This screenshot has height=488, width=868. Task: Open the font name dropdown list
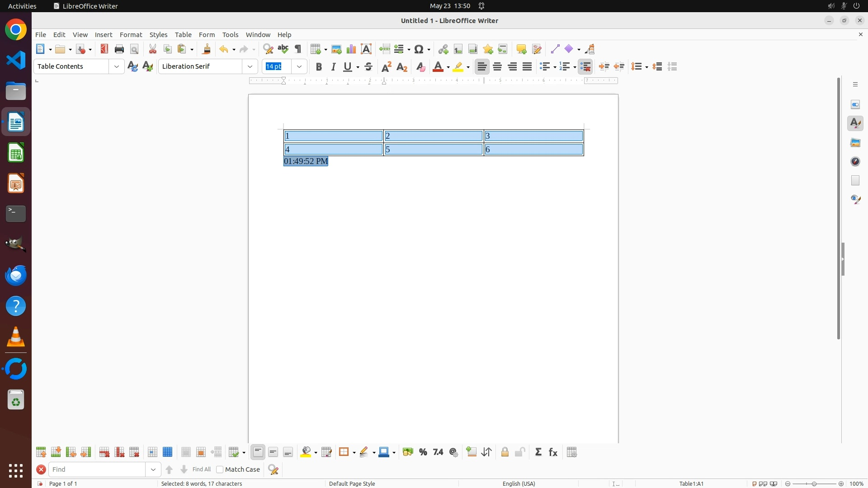pos(250,67)
